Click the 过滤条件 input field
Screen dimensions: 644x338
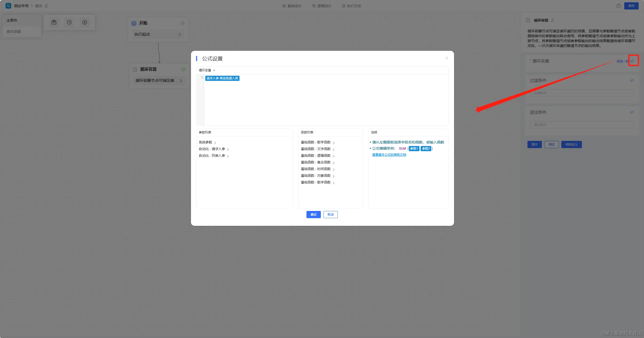tap(582, 93)
